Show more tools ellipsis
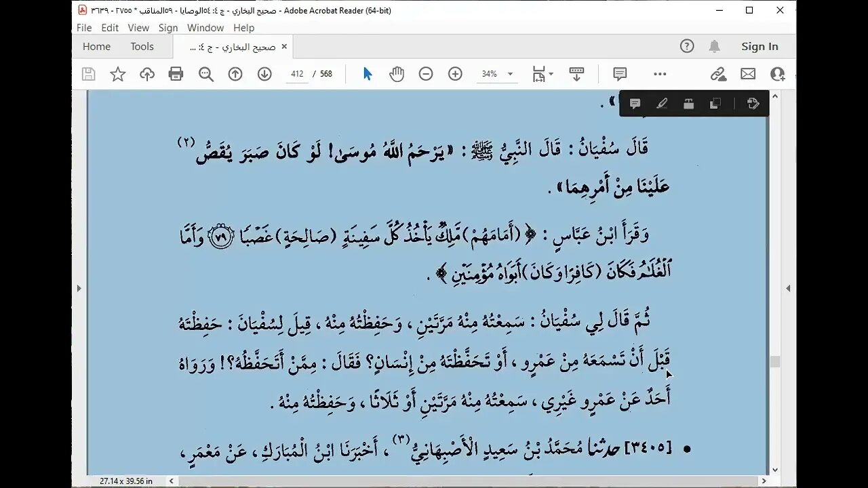Viewport: 868px width, 488px height. click(660, 74)
